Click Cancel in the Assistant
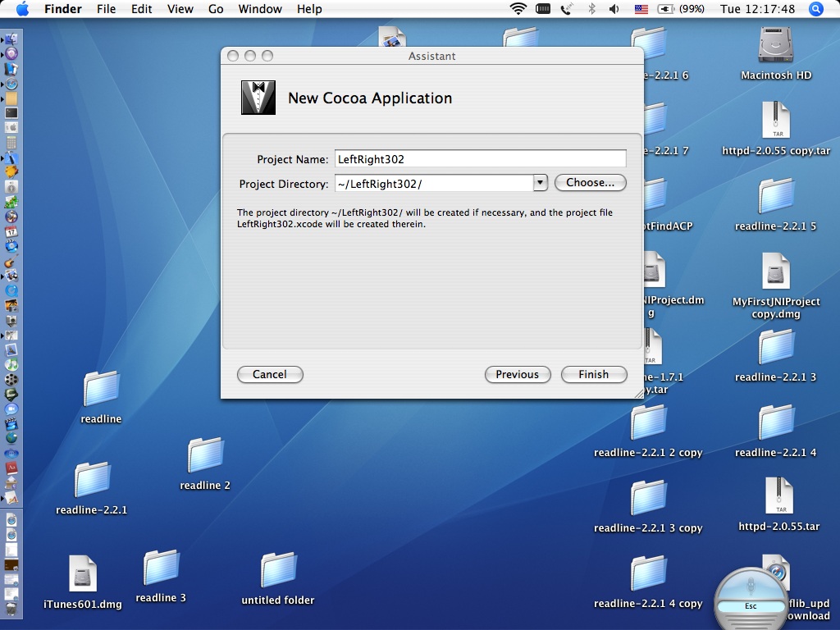This screenshot has width=840, height=630. [270, 374]
